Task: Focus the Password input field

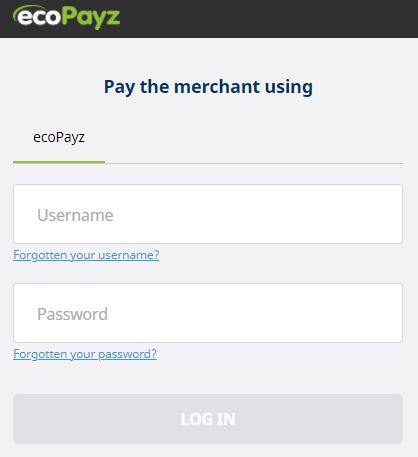Action: tap(208, 313)
